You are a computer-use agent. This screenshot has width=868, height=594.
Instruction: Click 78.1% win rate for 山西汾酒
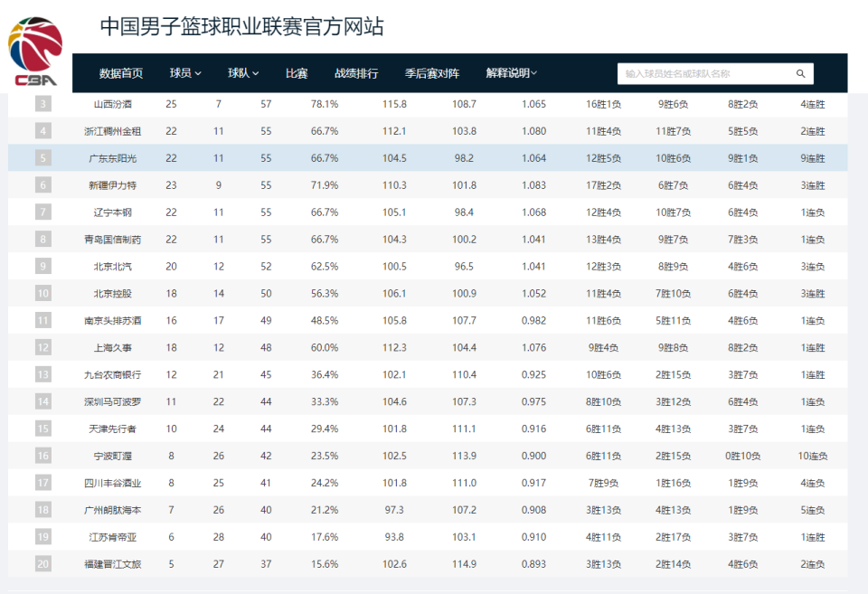(325, 104)
